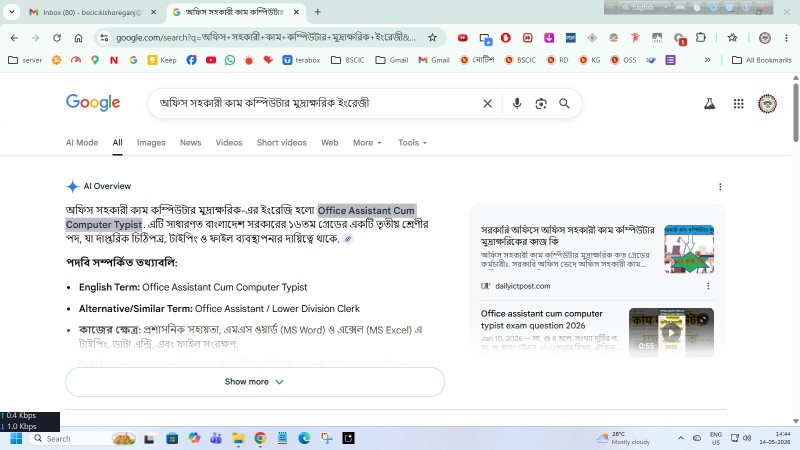The width and height of the screenshot is (800, 450).
Task: Open Netflix N bookmark
Action: [x=114, y=60]
